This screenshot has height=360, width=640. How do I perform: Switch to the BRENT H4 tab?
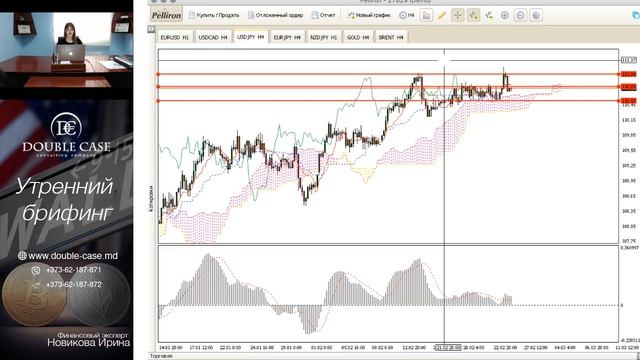391,37
